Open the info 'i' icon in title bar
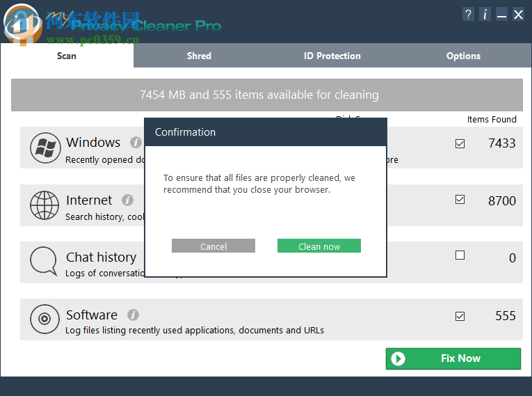This screenshot has width=532, height=396. (x=485, y=15)
